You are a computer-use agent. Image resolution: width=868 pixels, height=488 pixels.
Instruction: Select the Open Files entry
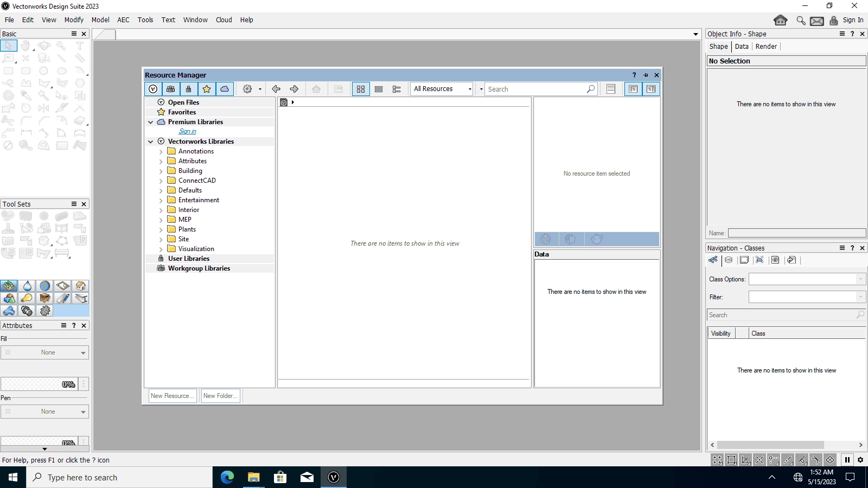(x=183, y=102)
